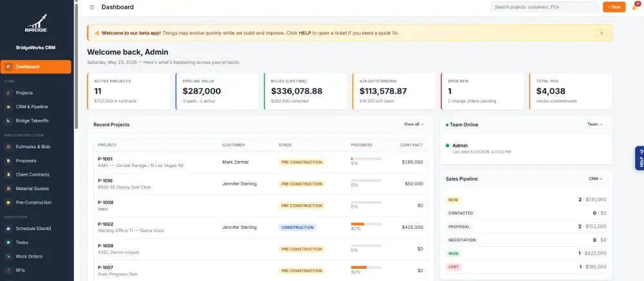The image size is (644, 281).
Task: Click the STAGE column header
Action: (x=285, y=145)
